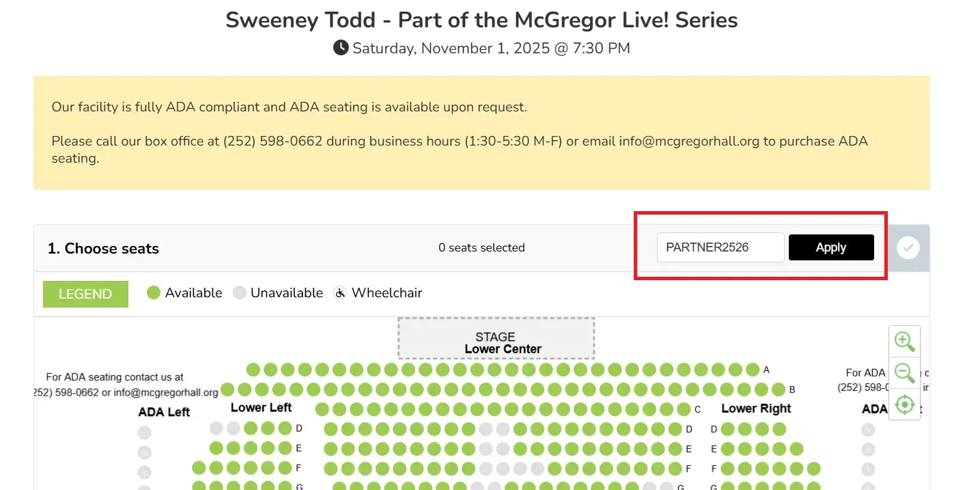Collapse the "1. Choose seats" section header
Viewport: 980px width, 490px height.
[x=103, y=249]
